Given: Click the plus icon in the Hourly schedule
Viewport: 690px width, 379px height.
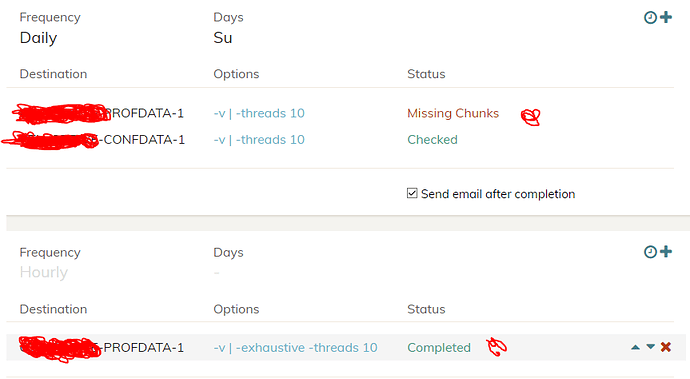Looking at the screenshot, I should point(666,251).
